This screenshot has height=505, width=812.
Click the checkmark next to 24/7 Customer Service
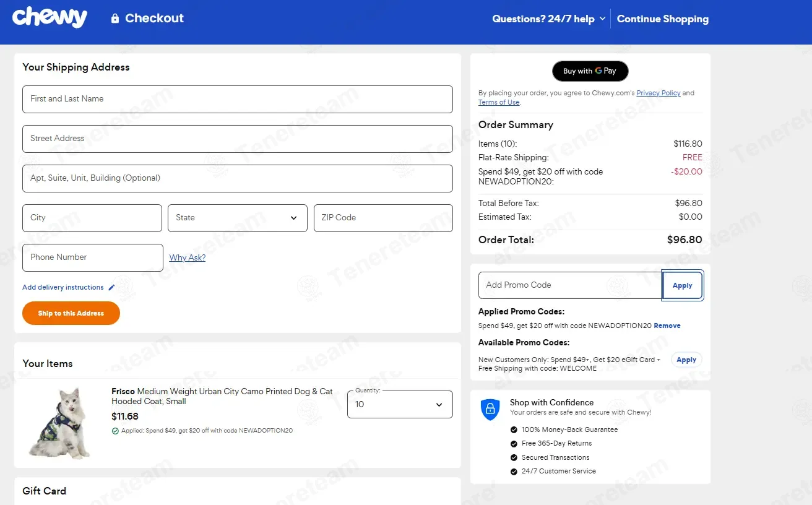(x=514, y=472)
